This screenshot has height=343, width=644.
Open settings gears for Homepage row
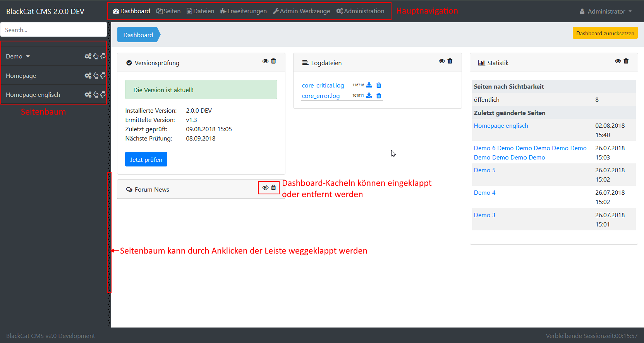pyautogui.click(x=88, y=75)
